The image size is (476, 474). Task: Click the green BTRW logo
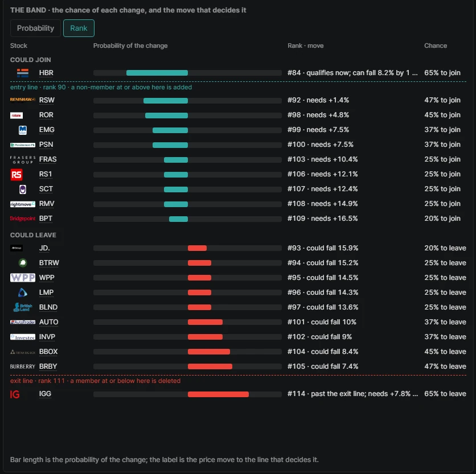click(23, 263)
